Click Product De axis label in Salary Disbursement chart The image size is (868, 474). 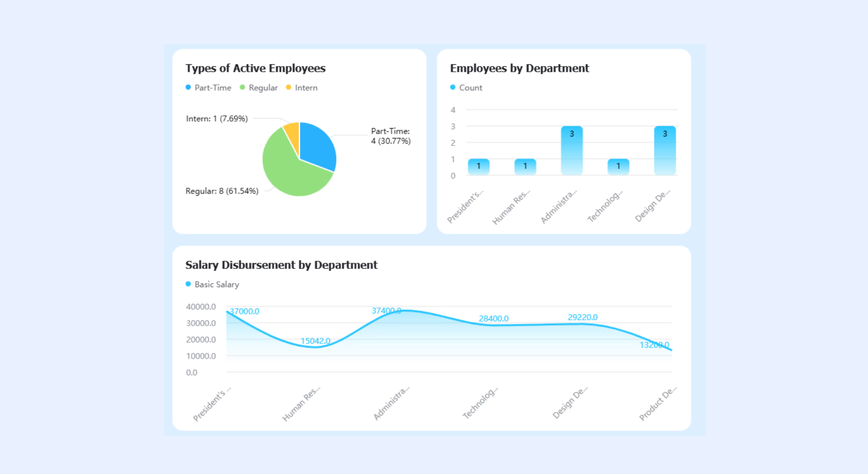(x=658, y=404)
